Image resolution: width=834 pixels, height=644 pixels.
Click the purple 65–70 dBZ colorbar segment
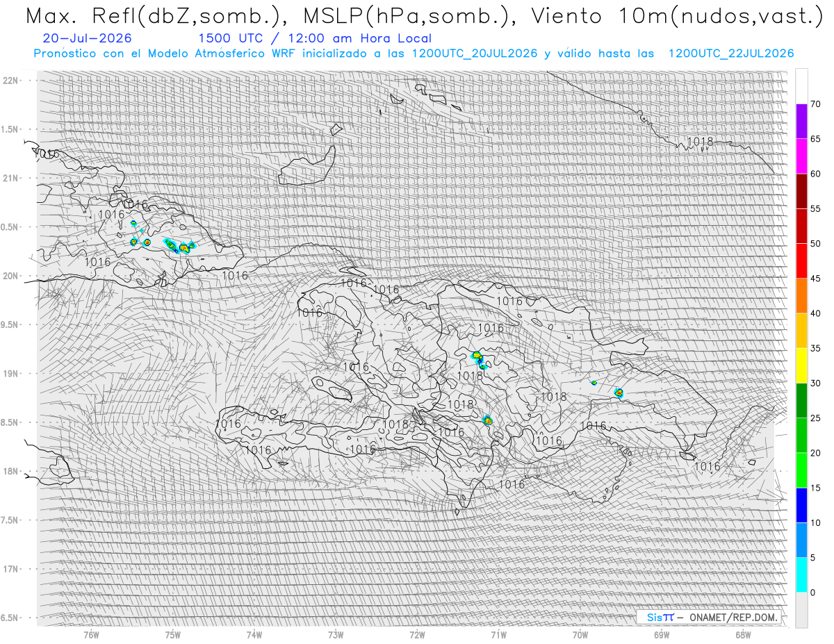tap(801, 122)
